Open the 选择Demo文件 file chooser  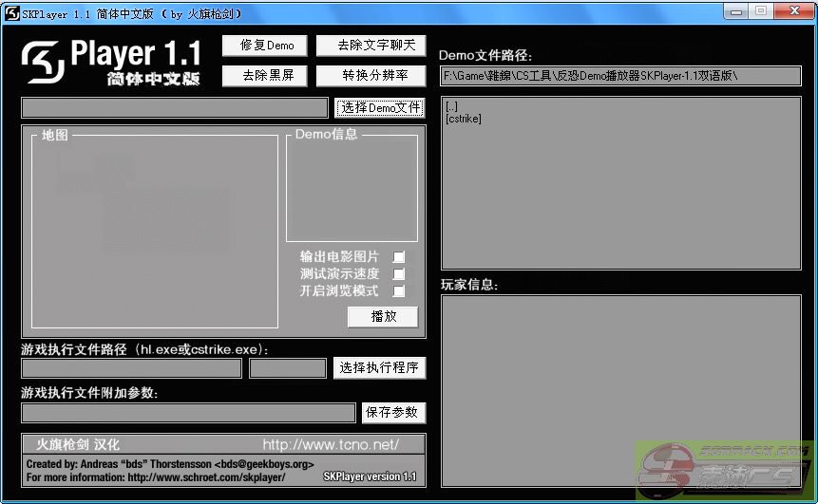[x=379, y=108]
